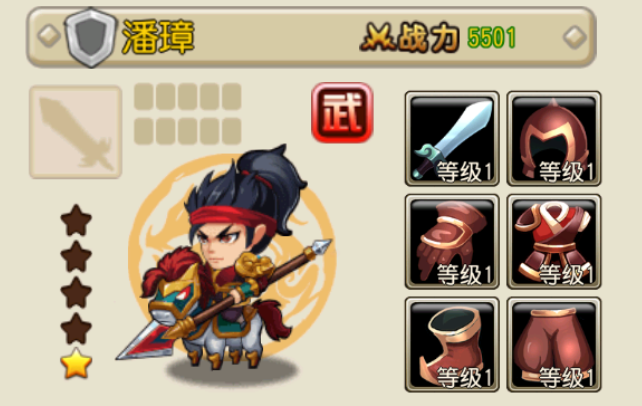Viewport: 642px width, 406px height.
Task: Click the first empty square in top row
Action: pos(144,97)
